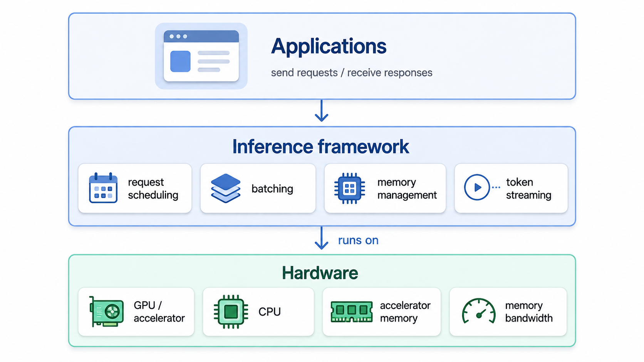Click the 'token streaming' label

tap(528, 189)
